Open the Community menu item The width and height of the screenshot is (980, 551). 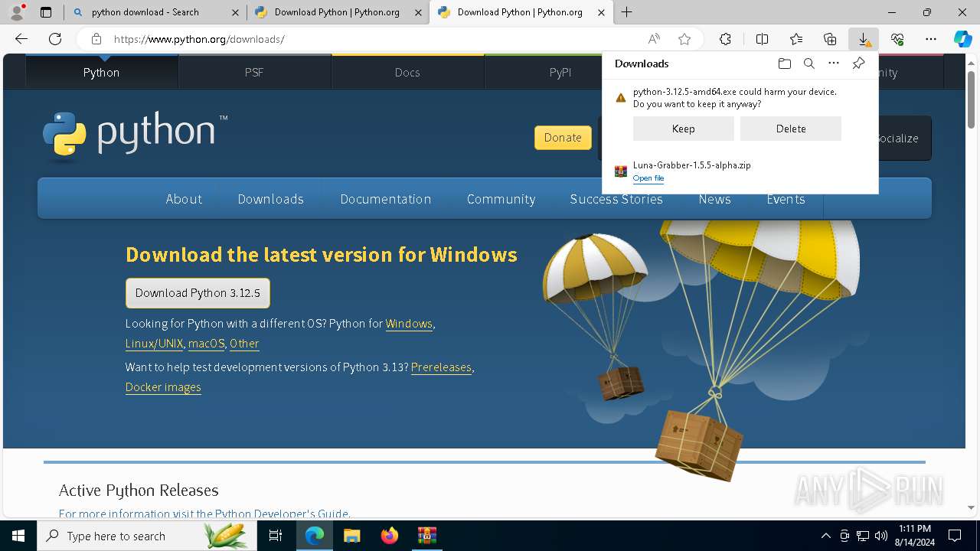point(501,199)
